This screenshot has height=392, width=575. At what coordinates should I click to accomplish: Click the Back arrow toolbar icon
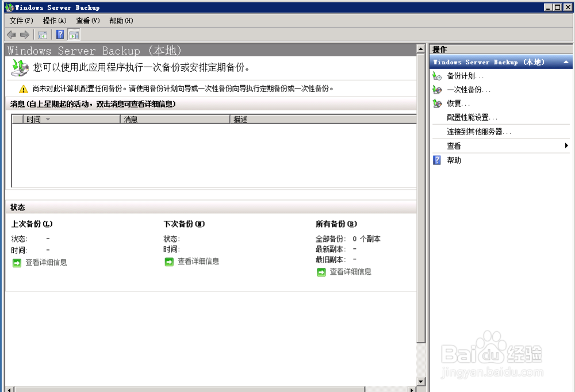pyautogui.click(x=11, y=35)
